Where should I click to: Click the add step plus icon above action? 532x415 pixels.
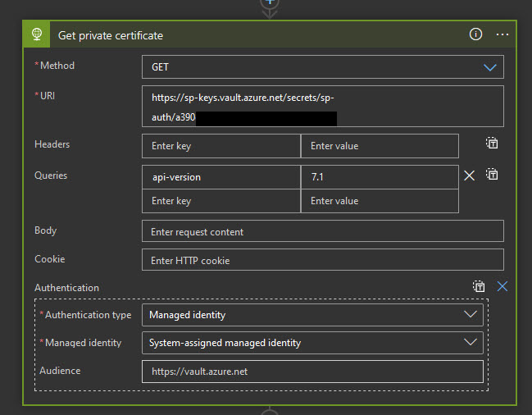pos(269,3)
